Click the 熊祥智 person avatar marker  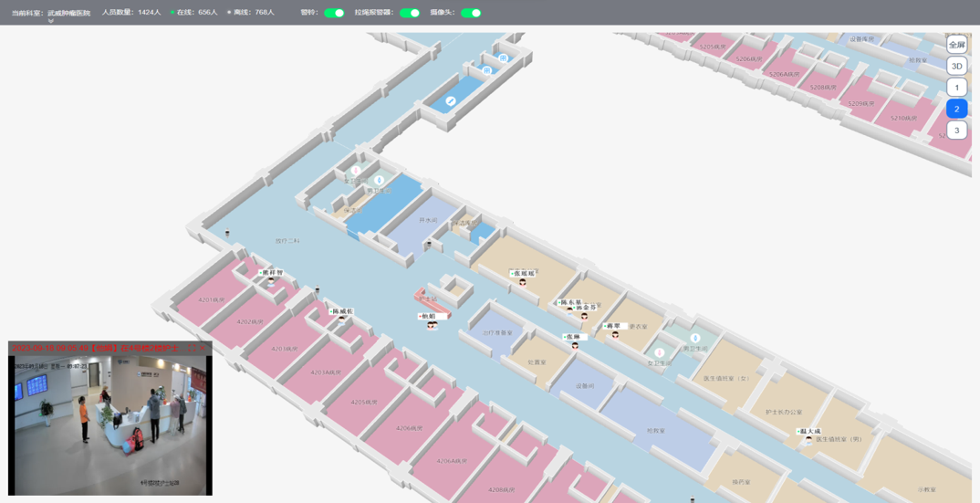pos(271,281)
